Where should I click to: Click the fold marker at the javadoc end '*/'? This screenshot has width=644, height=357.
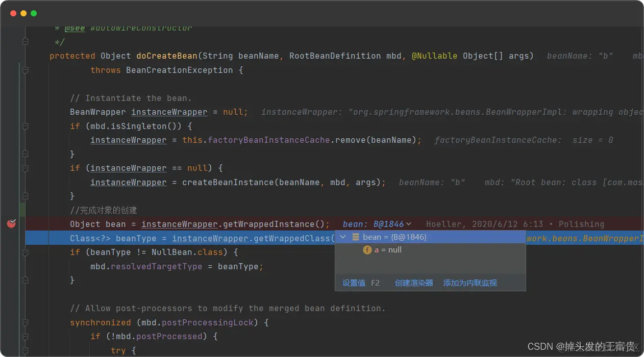click(x=25, y=42)
